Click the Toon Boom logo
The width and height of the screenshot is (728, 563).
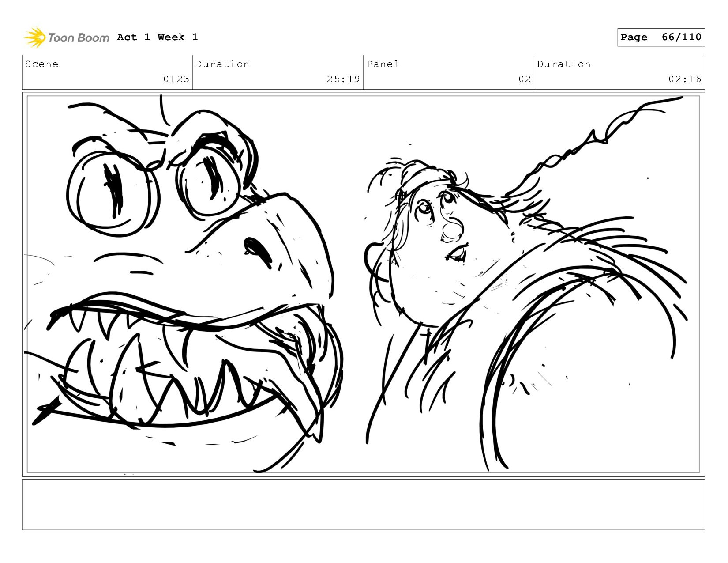[66, 38]
